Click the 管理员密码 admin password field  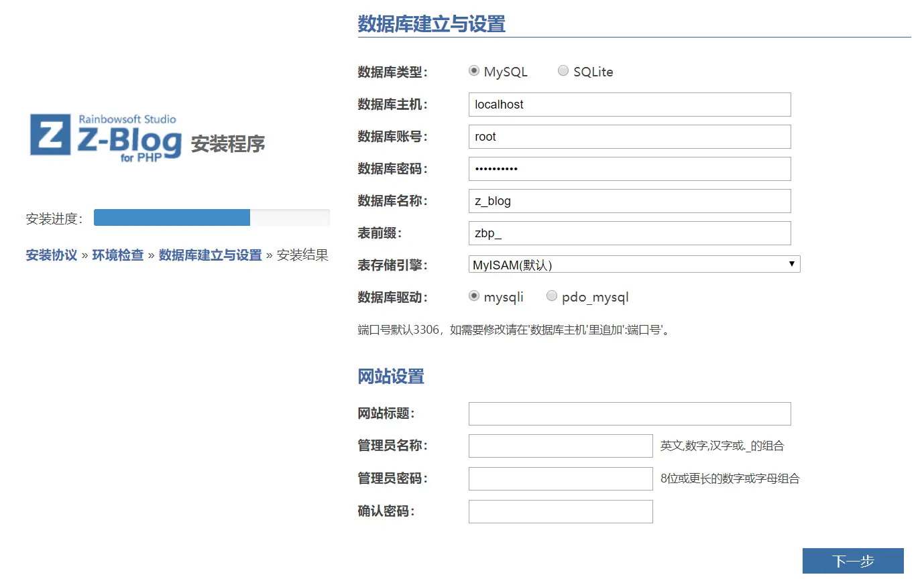(x=561, y=478)
